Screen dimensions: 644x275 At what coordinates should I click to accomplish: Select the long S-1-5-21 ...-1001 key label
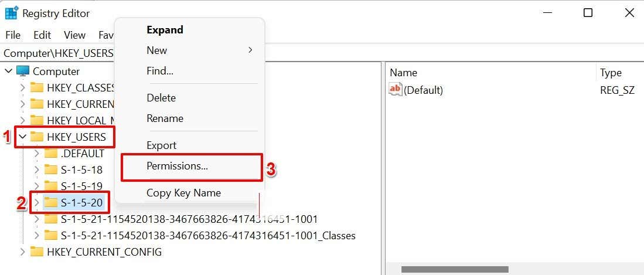coord(189,219)
